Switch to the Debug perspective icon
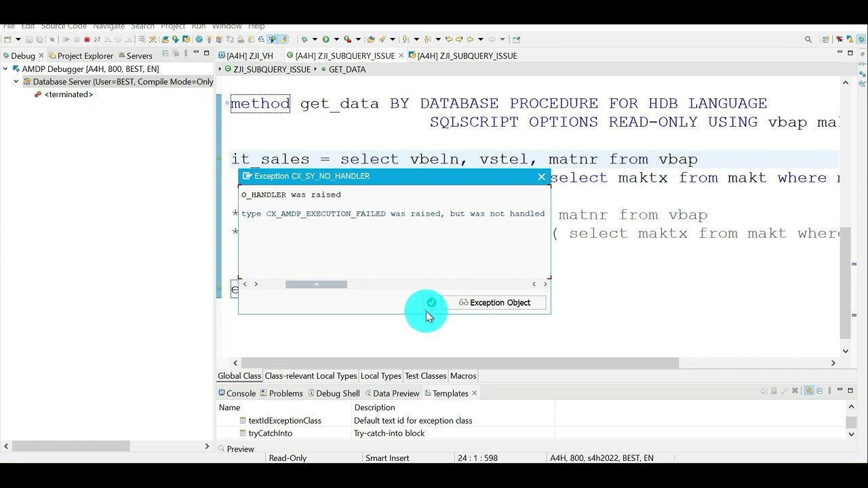Viewport: 868px width, 488px height. 861,39
